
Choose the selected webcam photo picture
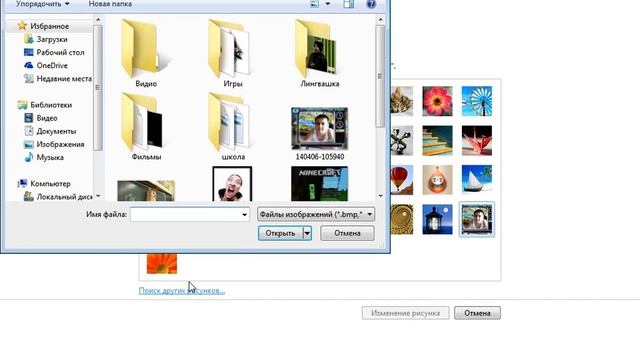click(477, 220)
